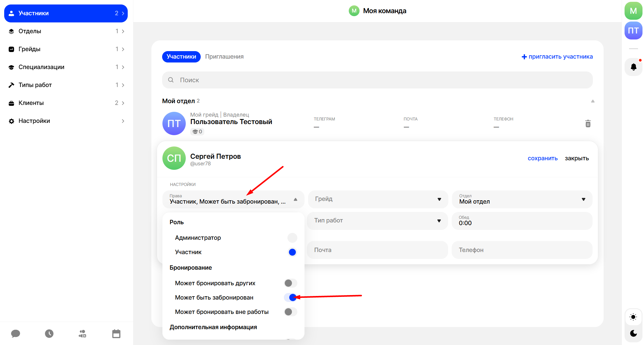Open team members icon in bottom bar

pos(83,334)
